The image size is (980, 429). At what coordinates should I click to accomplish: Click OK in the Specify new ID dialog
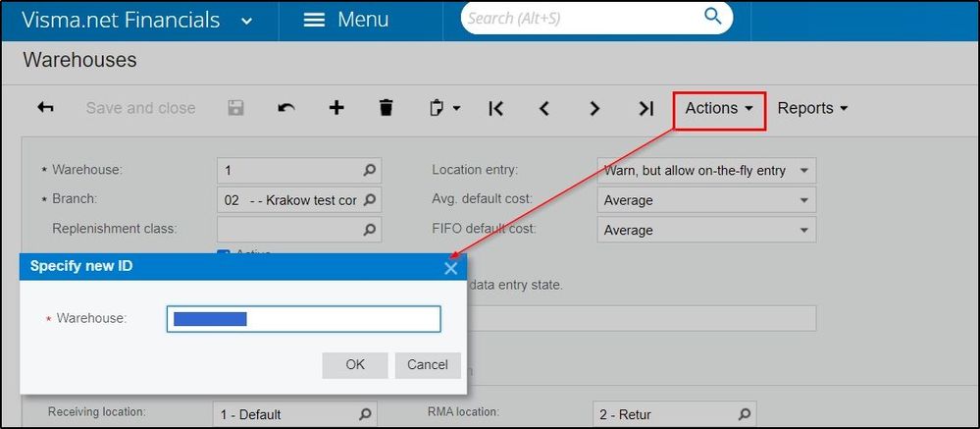tap(355, 364)
